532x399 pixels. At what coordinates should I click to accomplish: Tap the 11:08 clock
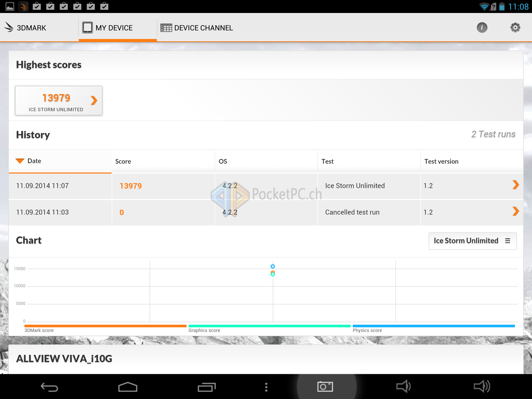click(x=518, y=6)
